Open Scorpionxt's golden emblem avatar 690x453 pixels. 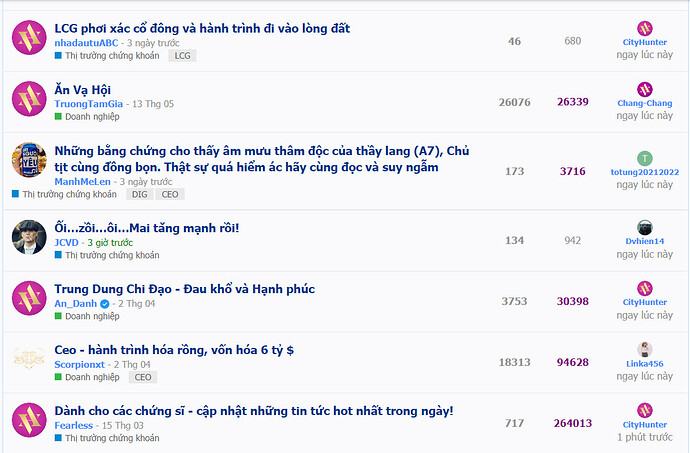29,359
